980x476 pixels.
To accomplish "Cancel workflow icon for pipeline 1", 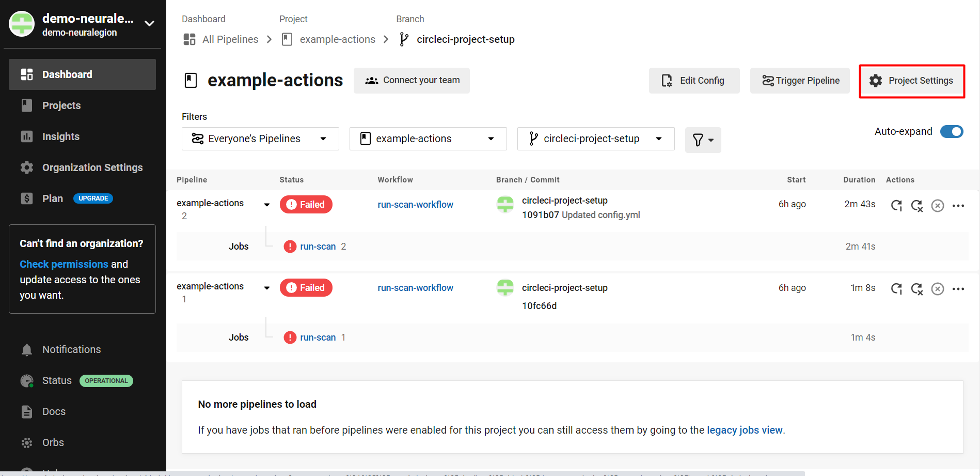I will 938,289.
